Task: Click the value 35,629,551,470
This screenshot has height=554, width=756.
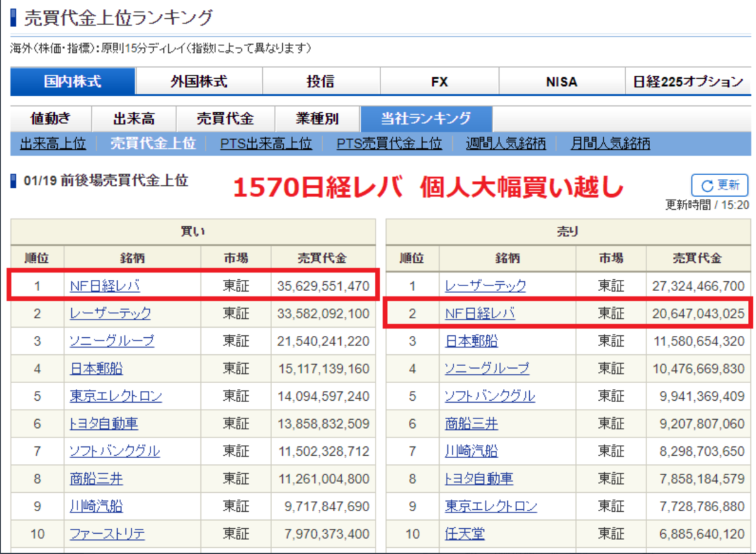Action: click(323, 286)
